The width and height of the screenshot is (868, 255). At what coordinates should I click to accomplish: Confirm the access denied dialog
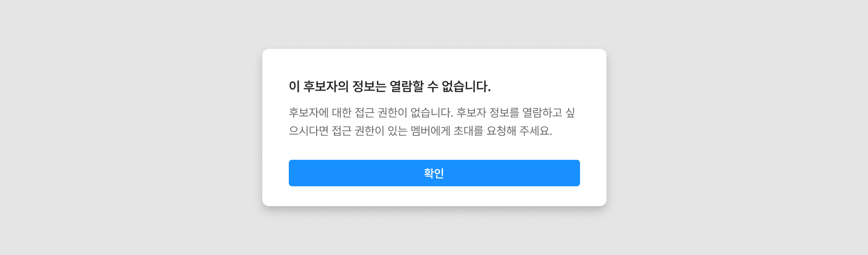click(434, 173)
